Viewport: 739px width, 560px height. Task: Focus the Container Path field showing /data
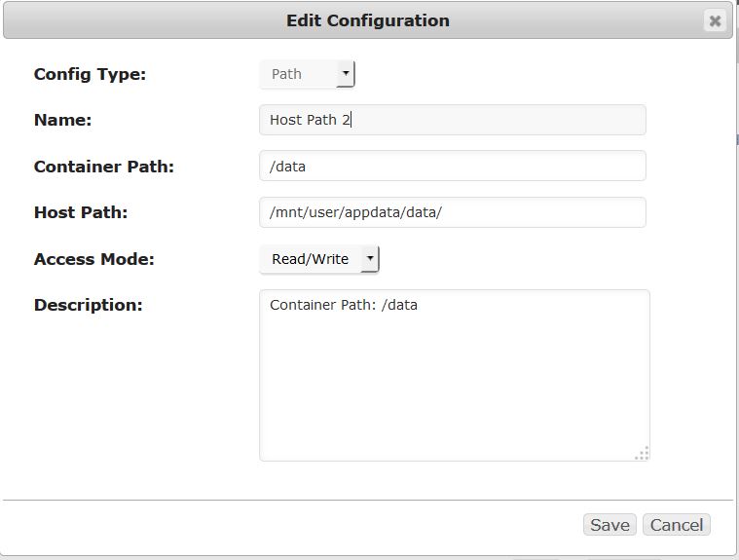click(x=453, y=166)
